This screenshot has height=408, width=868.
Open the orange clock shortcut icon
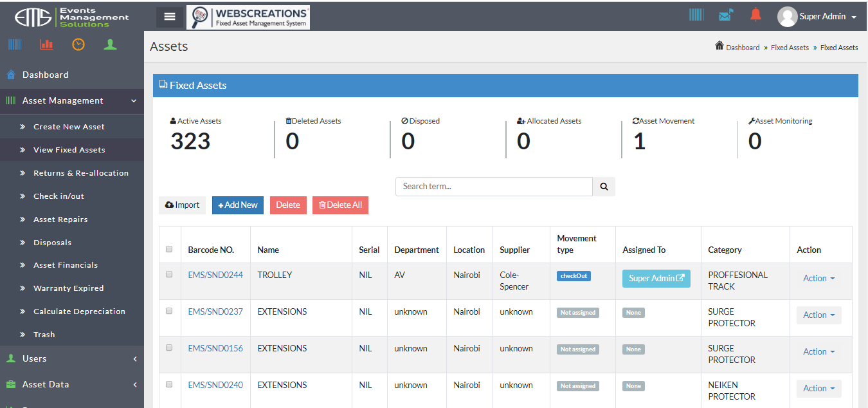pos(78,44)
